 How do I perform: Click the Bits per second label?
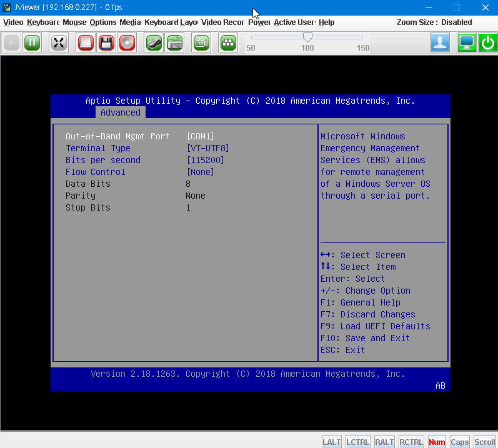coord(103,160)
